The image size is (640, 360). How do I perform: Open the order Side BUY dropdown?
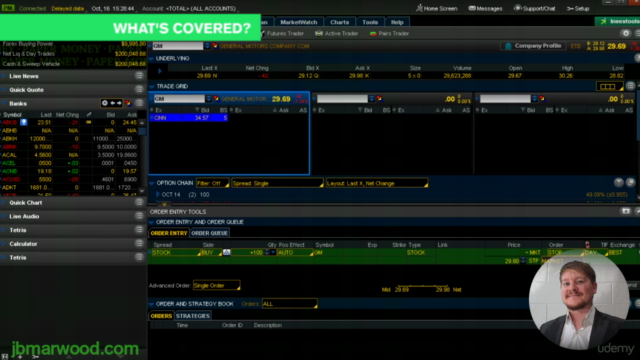tap(211, 253)
